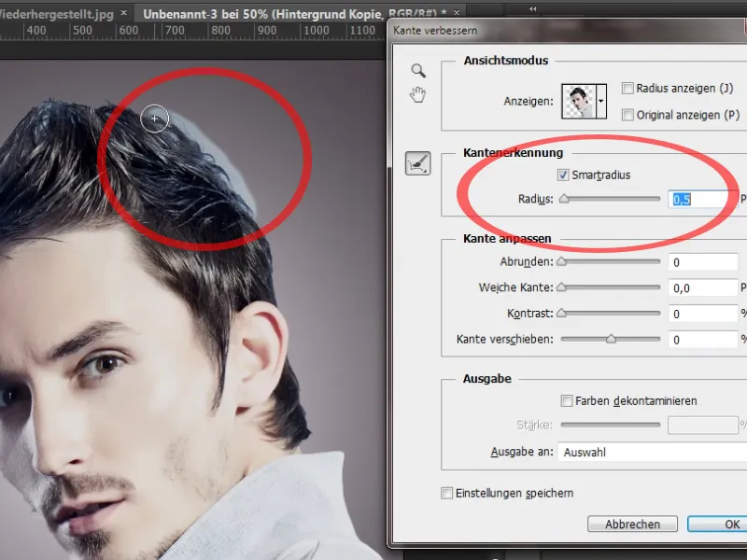Uncheck the Smartradius checkbox
The height and width of the screenshot is (560, 747).
(x=563, y=175)
